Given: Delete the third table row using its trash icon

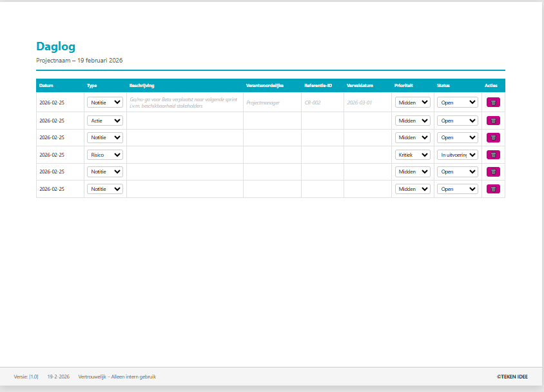Looking at the screenshot, I should coord(493,138).
